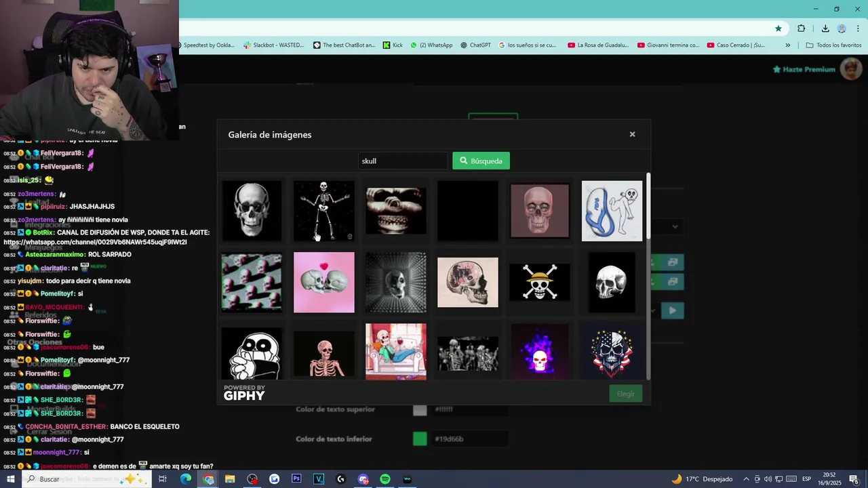
Task: Open the Chrome extensions puzzle icon
Action: click(802, 28)
